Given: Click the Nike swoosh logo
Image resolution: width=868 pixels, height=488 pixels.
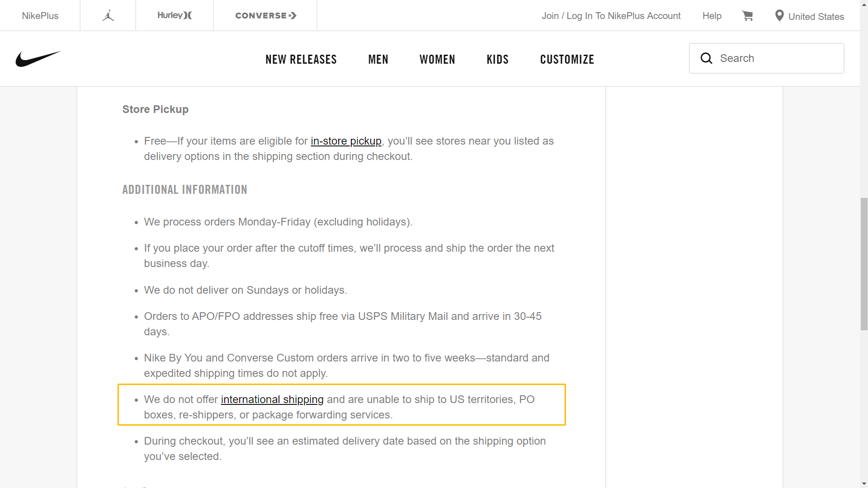Looking at the screenshot, I should coord(38,59).
